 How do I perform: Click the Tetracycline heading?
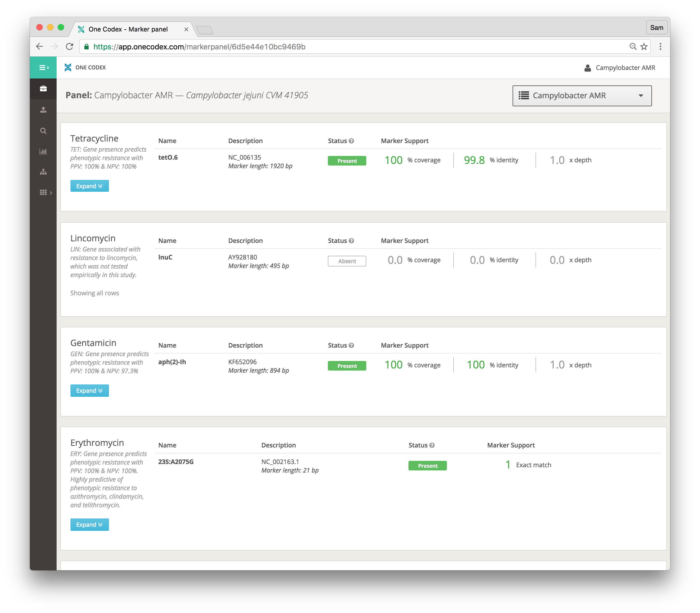point(95,138)
